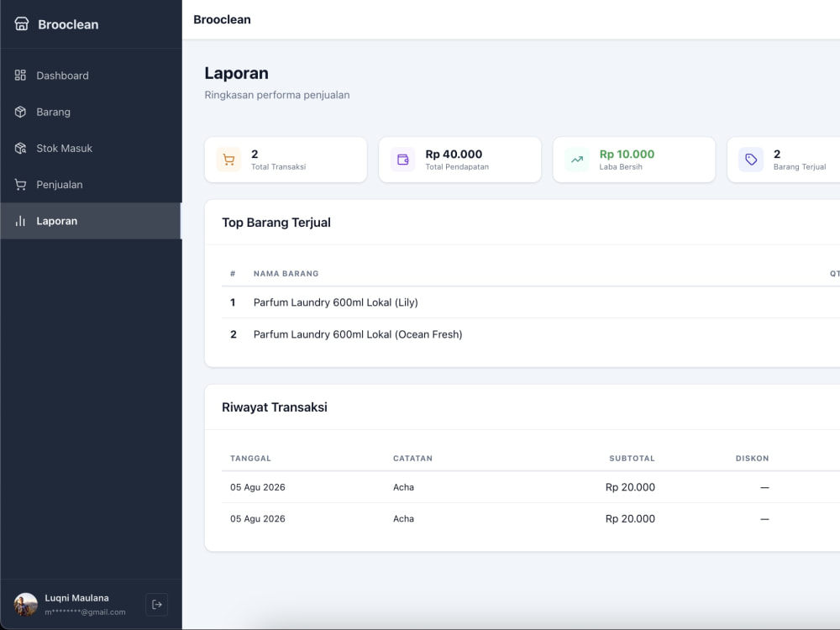Click the second transaction's Rp 20.000 subtotal

[630, 518]
